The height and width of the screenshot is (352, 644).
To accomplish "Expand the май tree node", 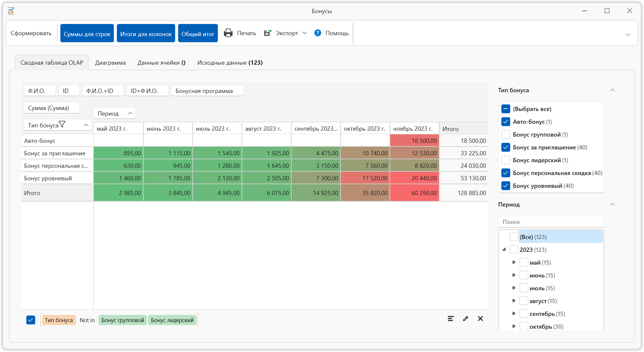I will coord(514,262).
